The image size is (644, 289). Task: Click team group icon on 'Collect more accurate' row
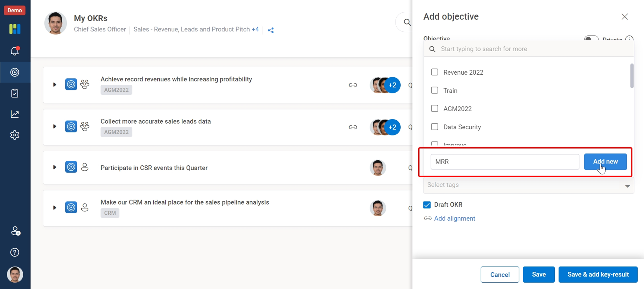click(x=85, y=126)
